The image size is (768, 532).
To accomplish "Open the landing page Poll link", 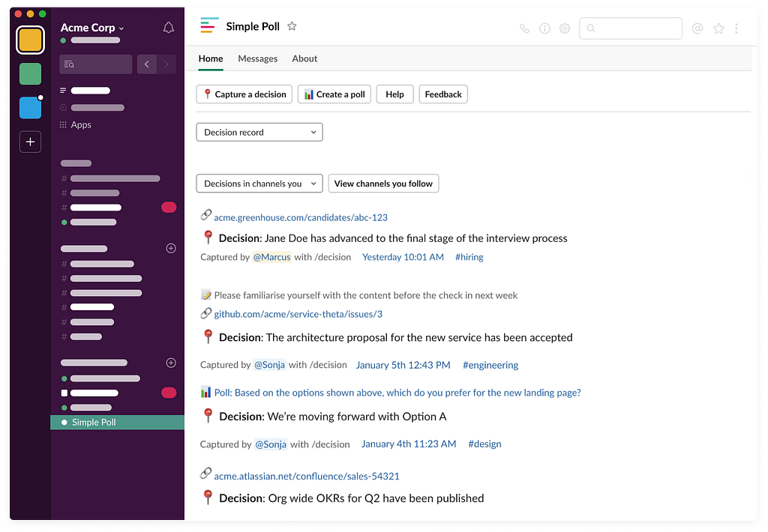I will (x=397, y=393).
